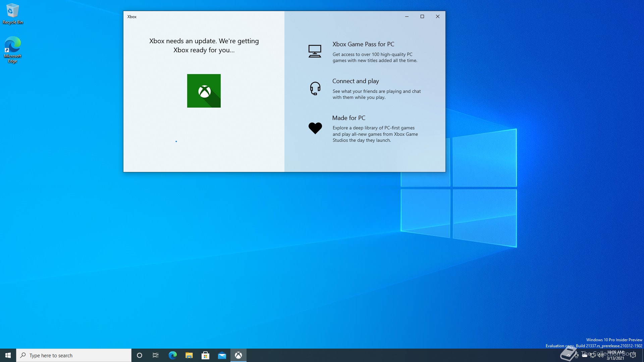Maximize the Xbox window

click(x=422, y=16)
